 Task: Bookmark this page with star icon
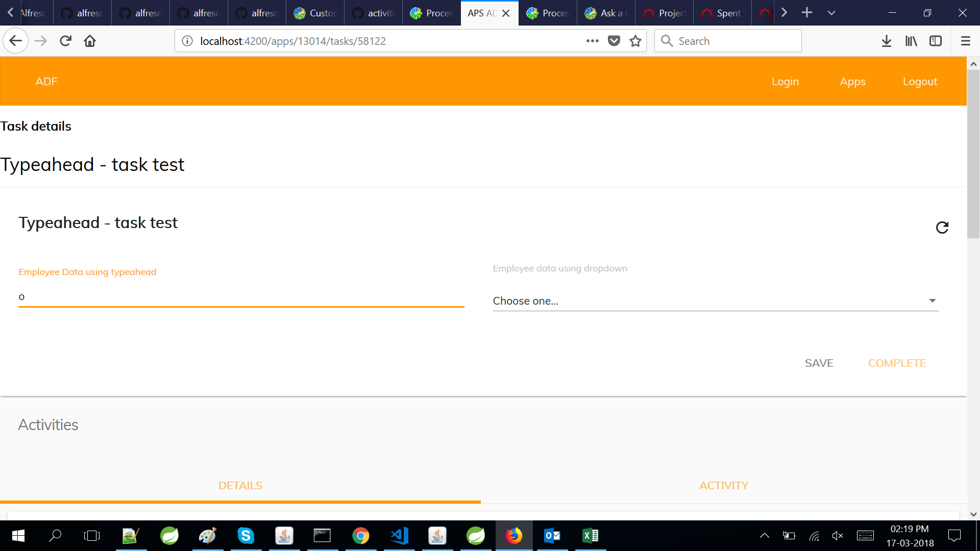(x=635, y=41)
